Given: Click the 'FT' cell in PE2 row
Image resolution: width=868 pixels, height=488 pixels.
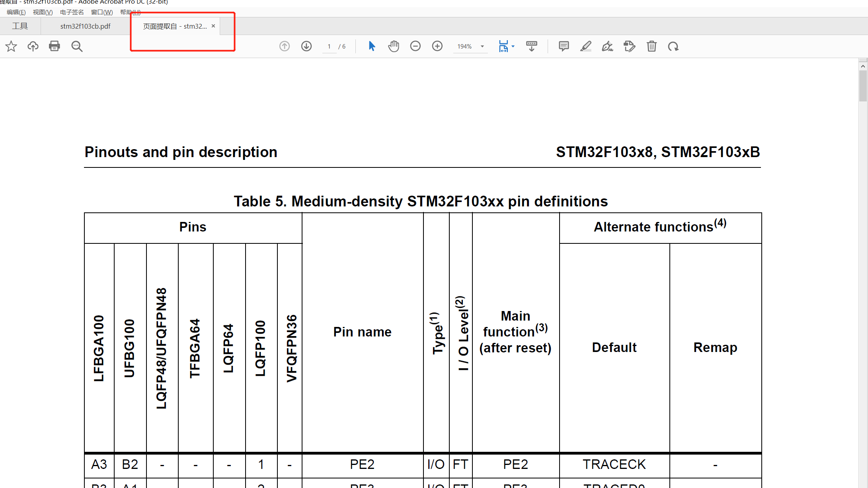Looking at the screenshot, I should pos(460,465).
